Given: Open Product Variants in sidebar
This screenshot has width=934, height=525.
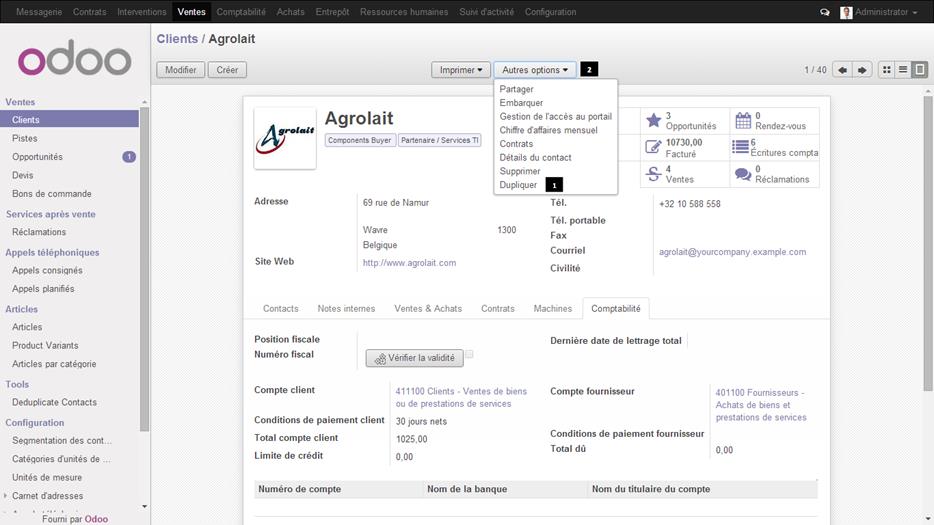Looking at the screenshot, I should (x=45, y=346).
